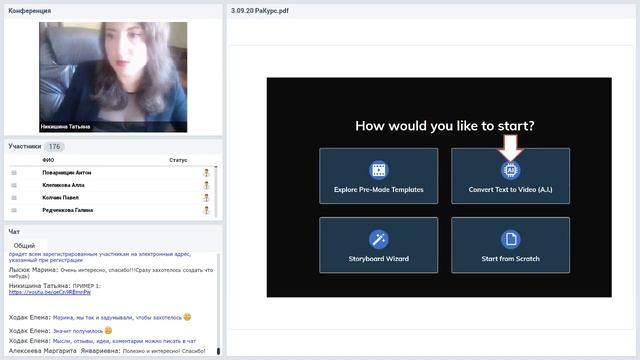Click the AI chip icon on Convert Text to Video
Screen dimensions: 640x360
pyautogui.click(x=510, y=170)
